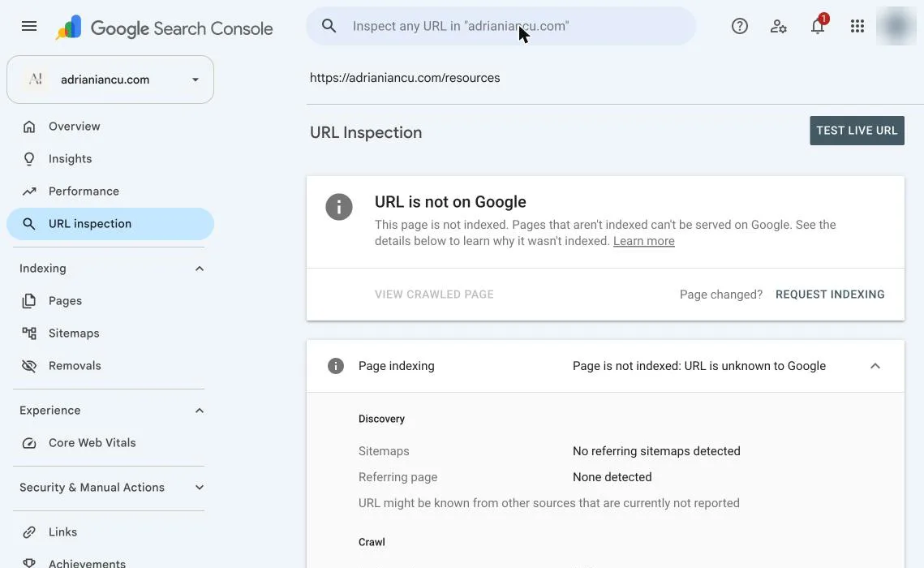Screen dimensions: 924x568
Task: Focus the 'Inspect any URL' search field
Action: tap(501, 26)
